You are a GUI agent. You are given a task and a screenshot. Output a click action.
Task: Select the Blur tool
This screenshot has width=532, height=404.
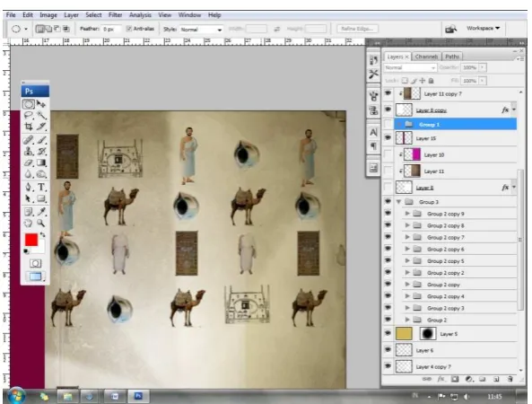(28, 174)
